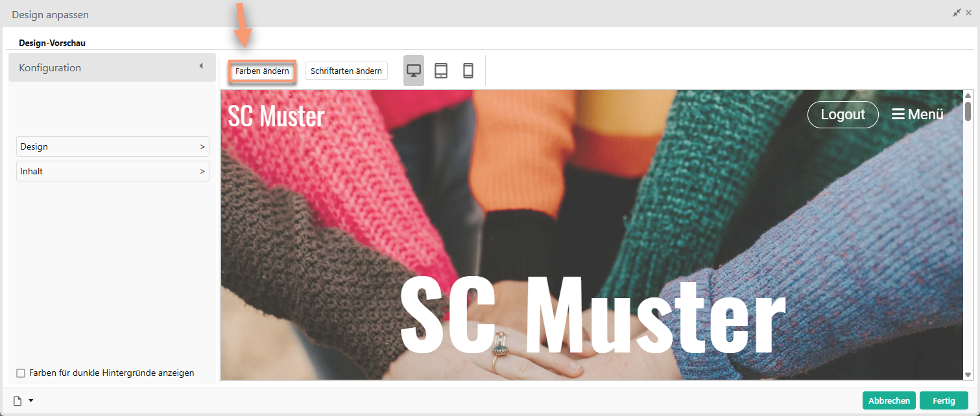Click the preview scrollbar down arrow

968,375
